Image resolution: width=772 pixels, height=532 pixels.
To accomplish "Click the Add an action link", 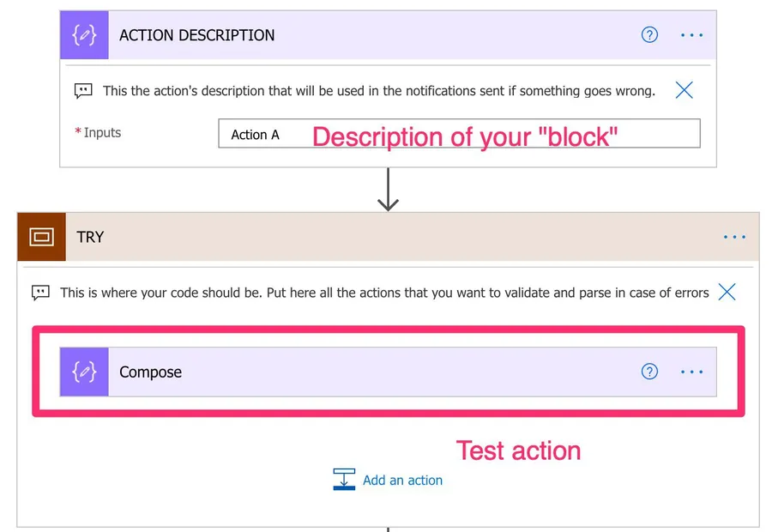I will (402, 481).
